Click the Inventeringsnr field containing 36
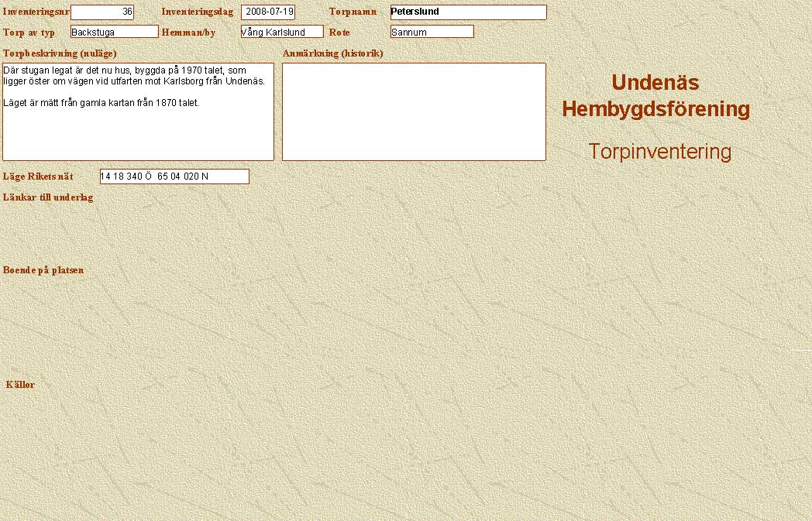The height and width of the screenshot is (521, 812). [102, 12]
